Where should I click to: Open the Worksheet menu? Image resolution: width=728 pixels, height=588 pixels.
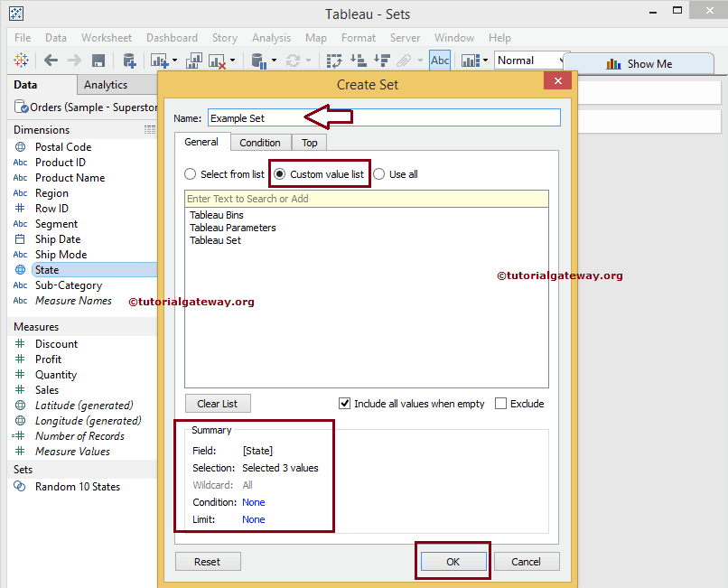(107, 38)
